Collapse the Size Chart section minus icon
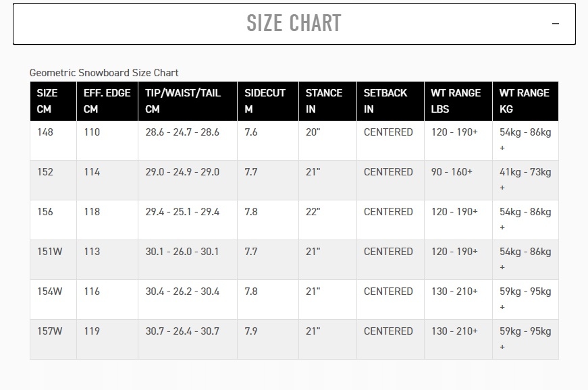 556,24
